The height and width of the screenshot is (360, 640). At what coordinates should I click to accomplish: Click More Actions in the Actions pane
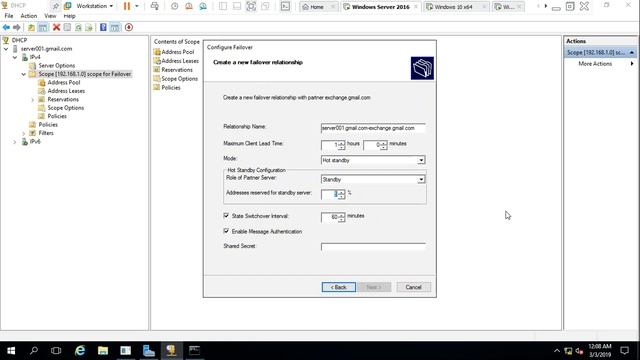click(x=595, y=64)
